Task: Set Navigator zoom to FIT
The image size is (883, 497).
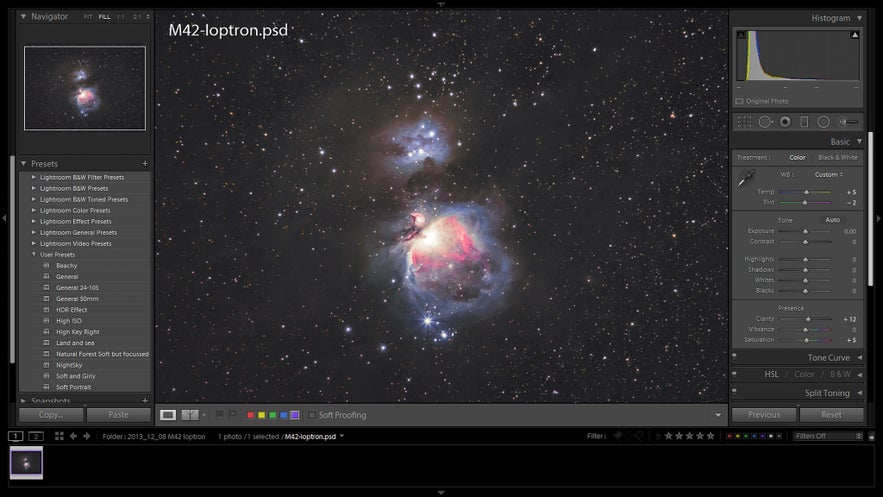Action: tap(88, 17)
